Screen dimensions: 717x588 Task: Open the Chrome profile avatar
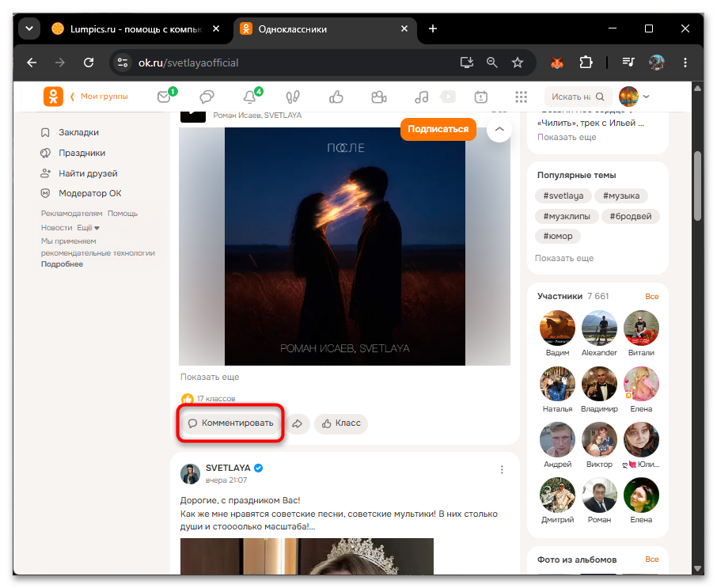[x=657, y=63]
